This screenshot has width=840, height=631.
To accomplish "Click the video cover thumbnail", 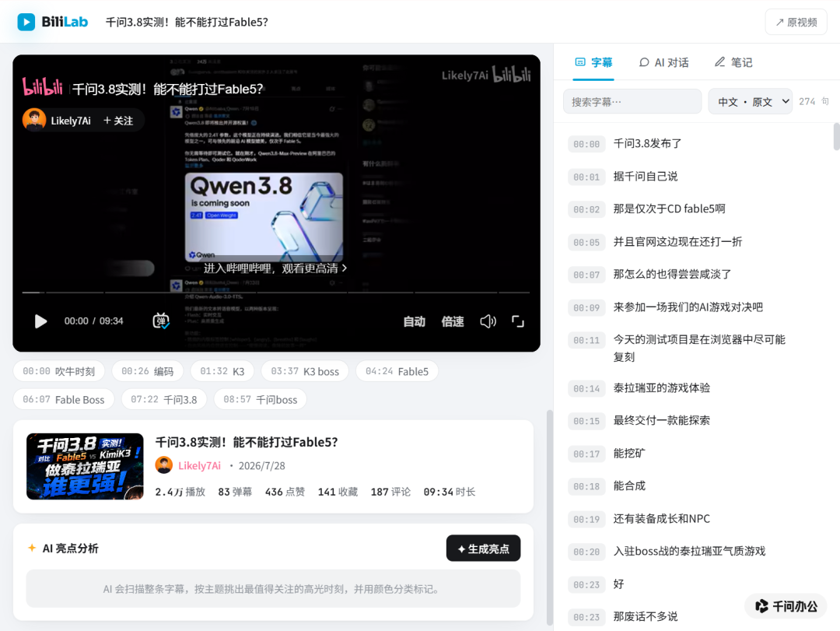I will (x=85, y=466).
